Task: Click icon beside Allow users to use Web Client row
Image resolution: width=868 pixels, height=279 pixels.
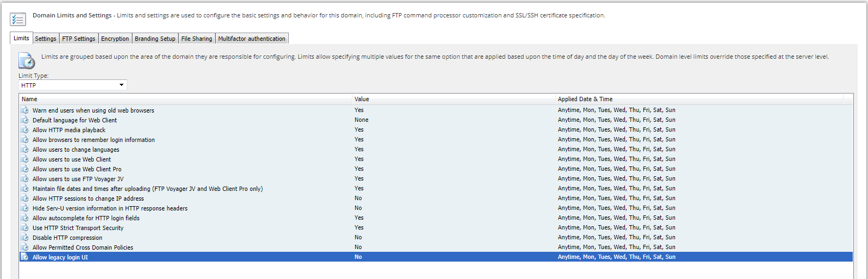Action: 24,159
